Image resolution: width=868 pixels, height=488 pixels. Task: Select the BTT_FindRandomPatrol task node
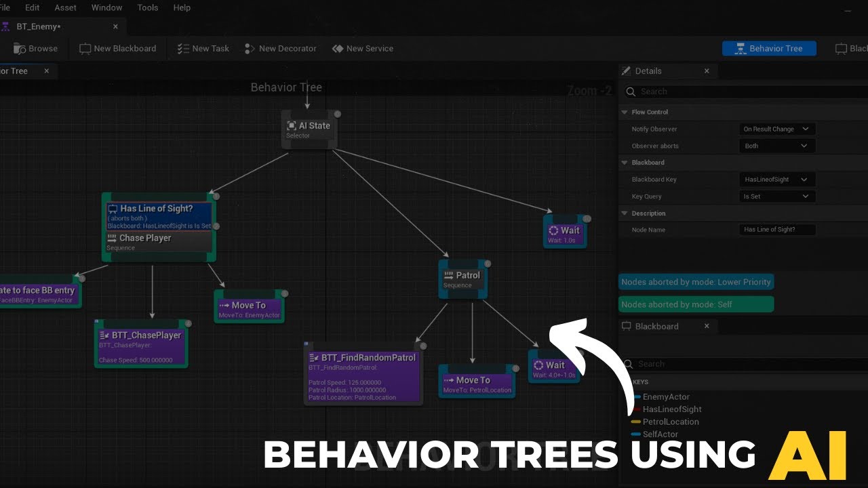[x=363, y=375]
